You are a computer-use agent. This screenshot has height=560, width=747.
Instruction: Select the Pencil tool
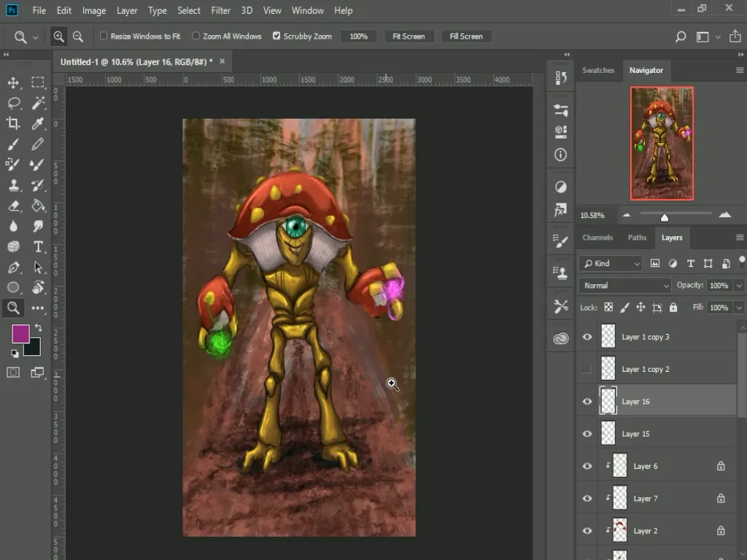coord(38,144)
